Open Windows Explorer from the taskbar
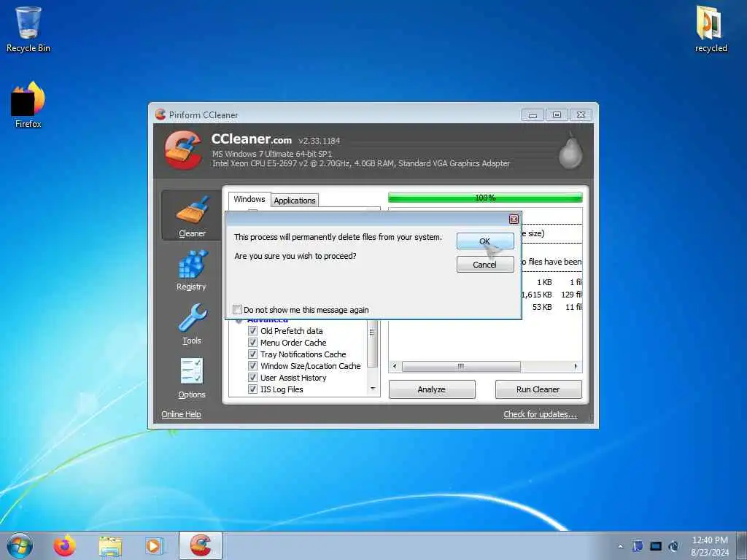 [110, 545]
